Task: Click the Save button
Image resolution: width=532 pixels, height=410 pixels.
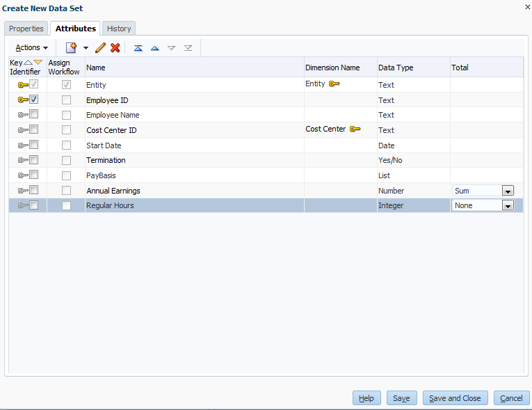Action: coord(401,398)
